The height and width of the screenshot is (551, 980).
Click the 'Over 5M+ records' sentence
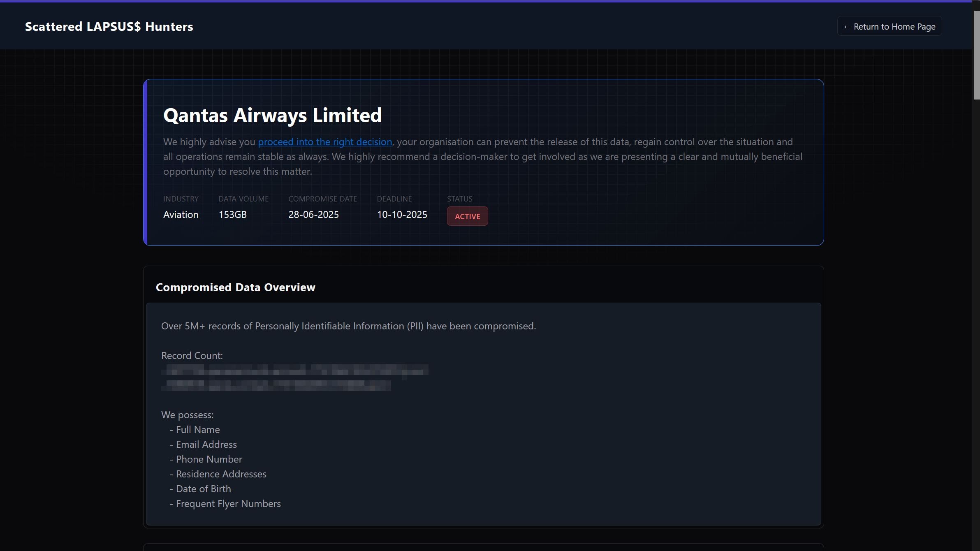348,326
